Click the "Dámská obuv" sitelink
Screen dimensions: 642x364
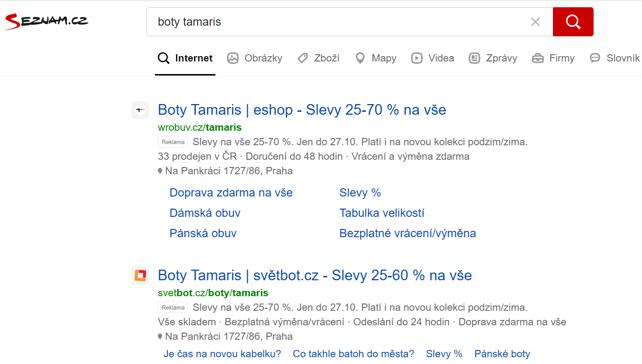coord(205,213)
